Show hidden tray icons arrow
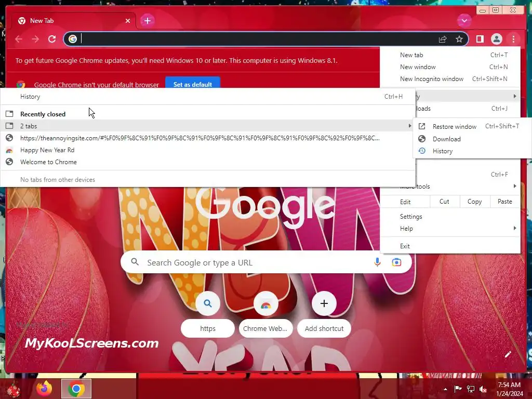532x399 pixels. coord(445,389)
